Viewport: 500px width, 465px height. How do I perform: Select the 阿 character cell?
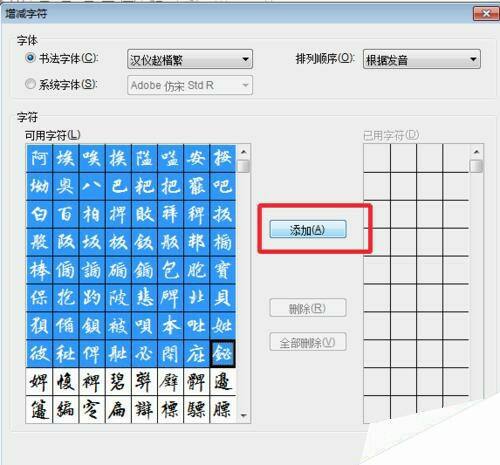(39, 158)
